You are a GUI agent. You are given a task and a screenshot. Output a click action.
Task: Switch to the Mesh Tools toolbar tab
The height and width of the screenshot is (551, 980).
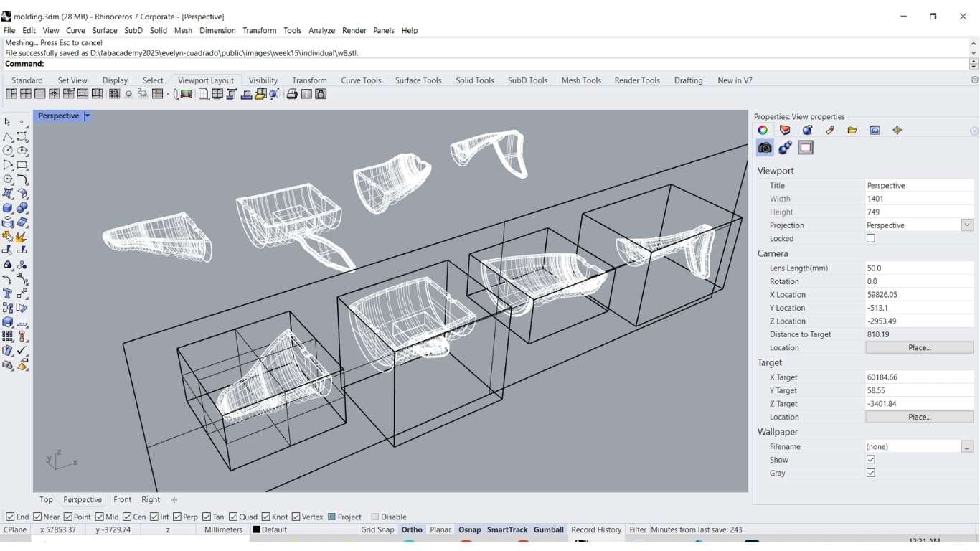click(x=581, y=80)
